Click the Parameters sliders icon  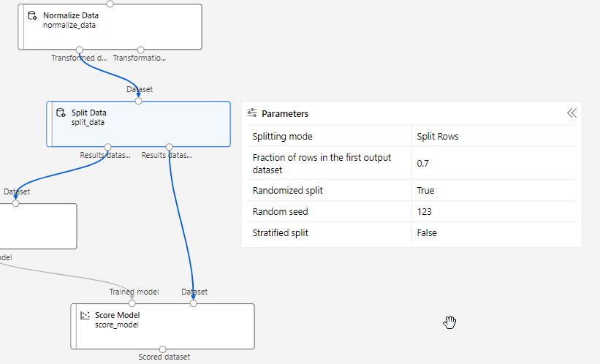pos(252,113)
